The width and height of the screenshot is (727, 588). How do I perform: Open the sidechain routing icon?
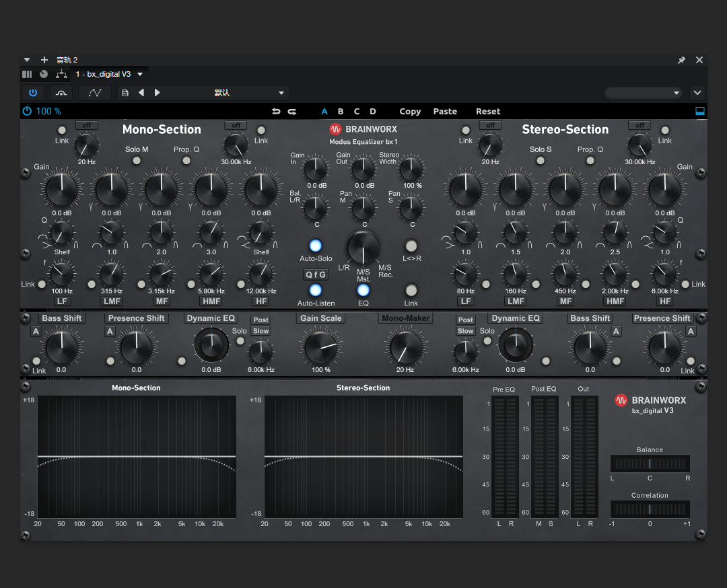(x=61, y=93)
